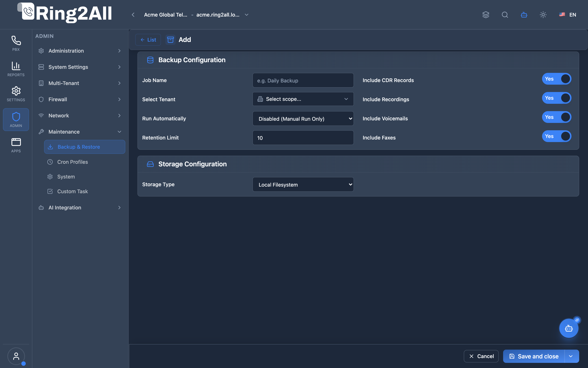588x368 pixels.
Task: Open System under Maintenance
Action: tap(85, 177)
